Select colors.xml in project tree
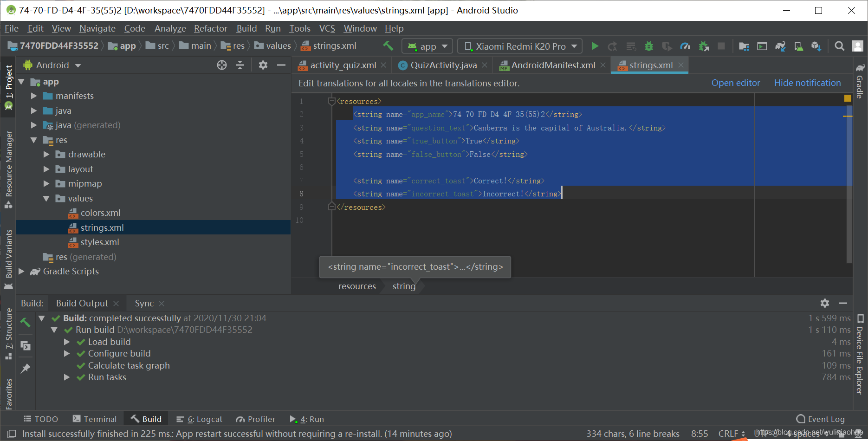Viewport: 868px width, 441px height. (x=100, y=213)
